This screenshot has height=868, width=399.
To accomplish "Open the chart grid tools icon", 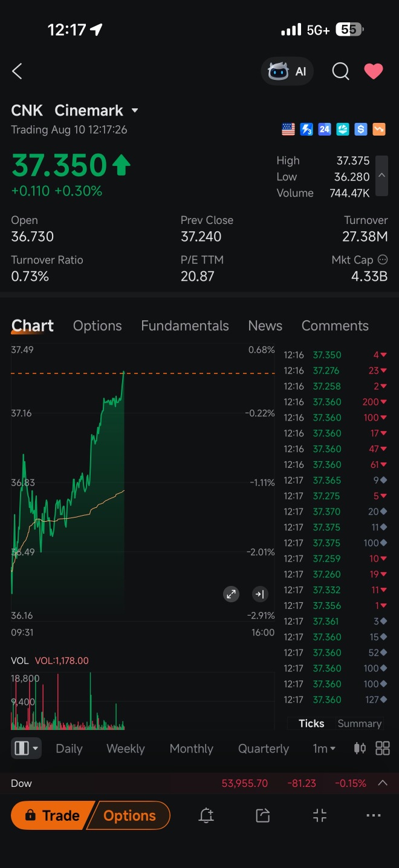I will pyautogui.click(x=383, y=749).
